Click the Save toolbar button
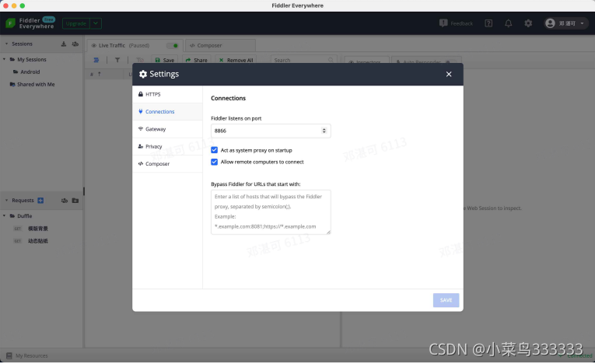Image resolution: width=595 pixels, height=364 pixels. 165,60
